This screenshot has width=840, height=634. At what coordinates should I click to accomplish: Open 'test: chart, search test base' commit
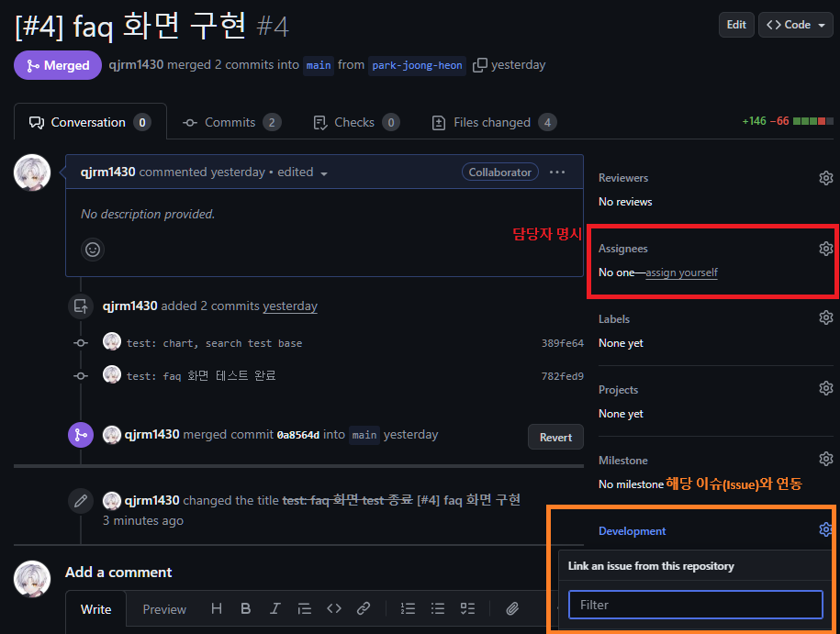214,343
